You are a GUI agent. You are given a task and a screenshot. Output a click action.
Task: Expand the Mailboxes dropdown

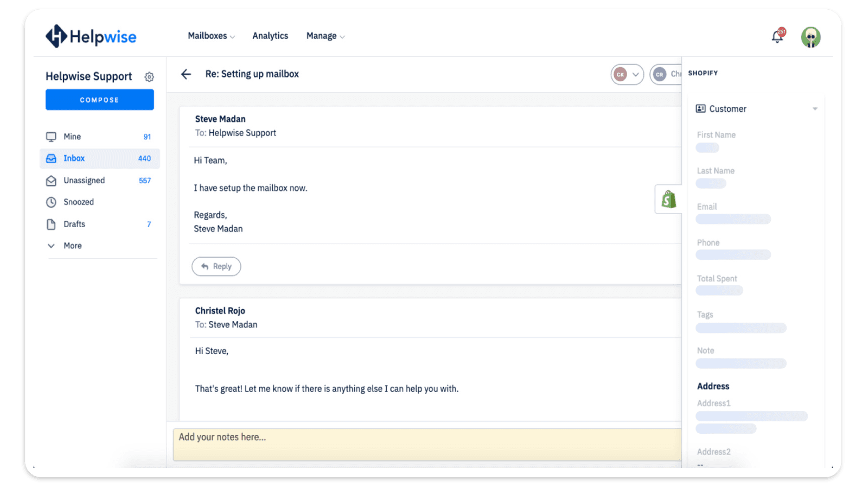(x=232, y=36)
